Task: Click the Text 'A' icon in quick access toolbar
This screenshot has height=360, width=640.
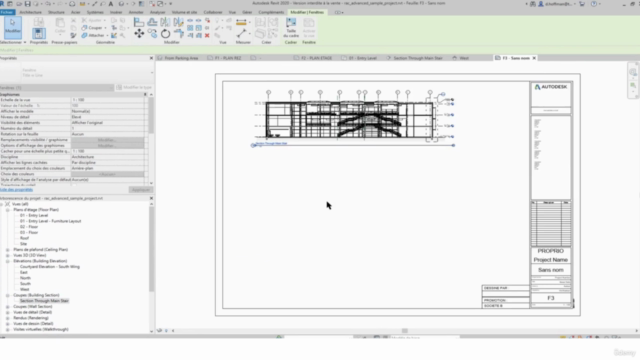Action: click(x=111, y=4)
